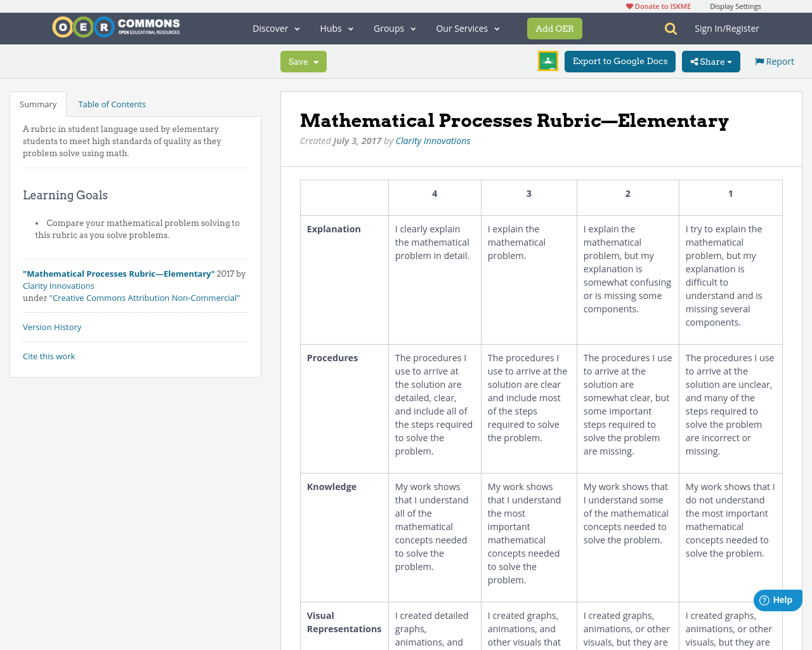Screen dimensions: 812x650
Task: Open the Groups menu
Action: click(x=393, y=28)
